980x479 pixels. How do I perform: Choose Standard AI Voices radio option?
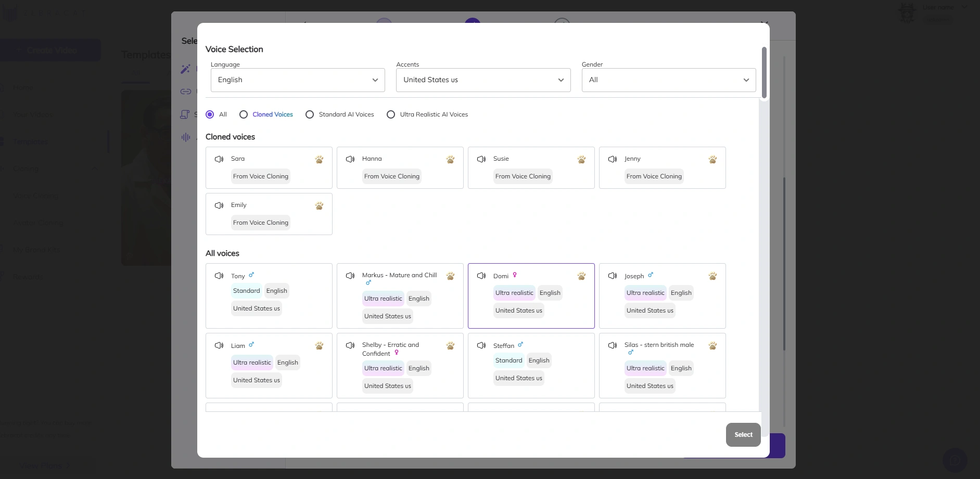[310, 114]
